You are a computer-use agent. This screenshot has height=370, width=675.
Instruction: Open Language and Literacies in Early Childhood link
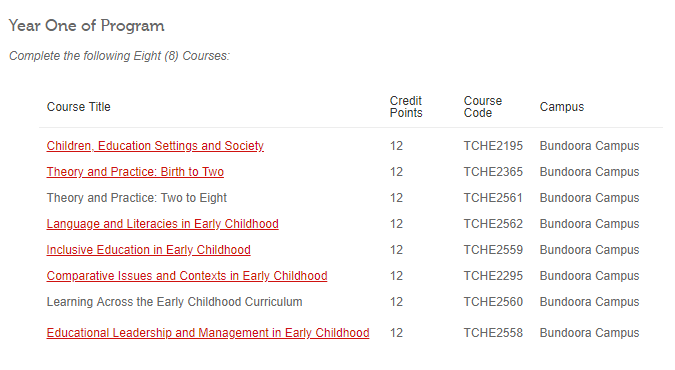162,224
